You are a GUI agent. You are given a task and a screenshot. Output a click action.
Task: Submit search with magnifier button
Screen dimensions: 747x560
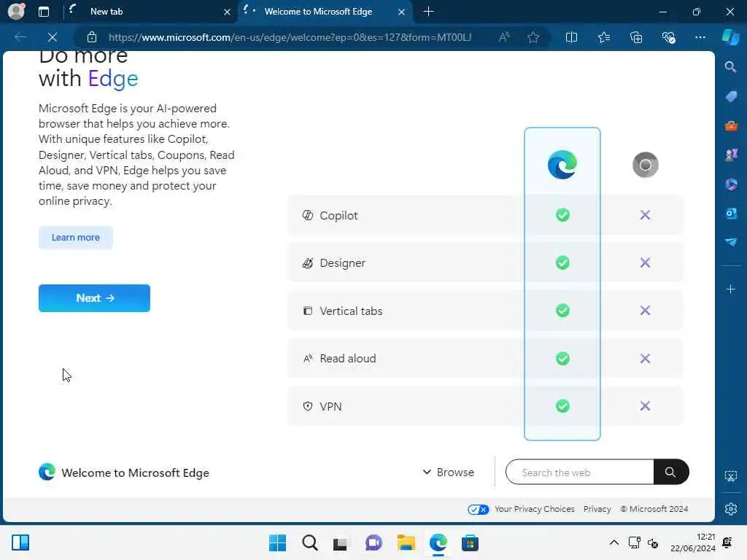coord(671,472)
